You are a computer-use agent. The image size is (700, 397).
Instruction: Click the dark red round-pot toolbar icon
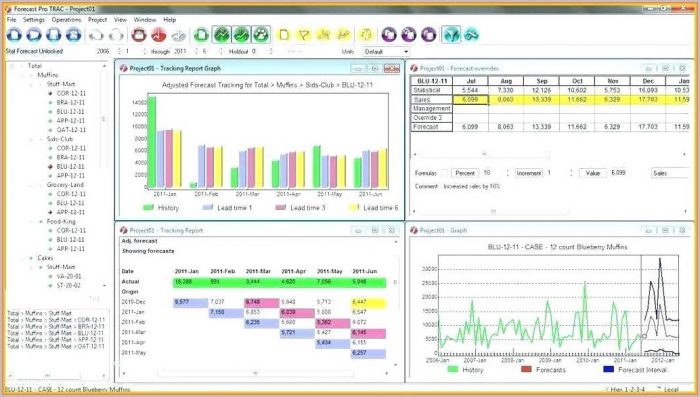point(139,34)
